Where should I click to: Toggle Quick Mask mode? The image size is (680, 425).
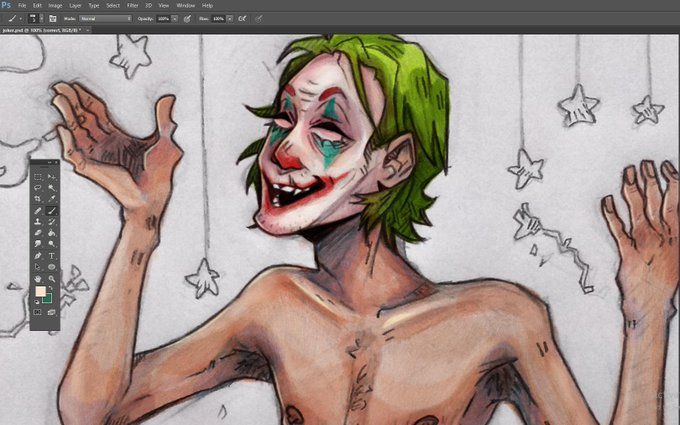tap(38, 312)
